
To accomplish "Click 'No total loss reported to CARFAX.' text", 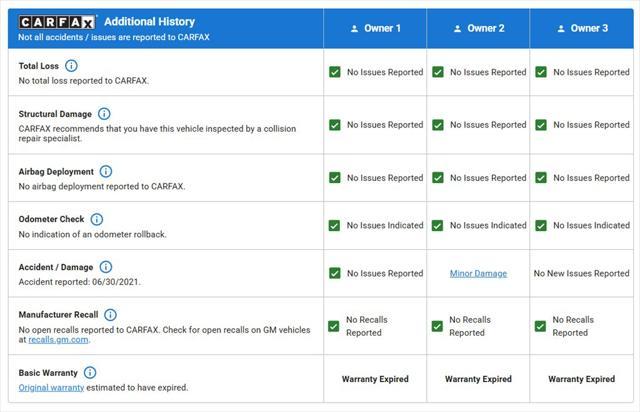I will (84, 81).
